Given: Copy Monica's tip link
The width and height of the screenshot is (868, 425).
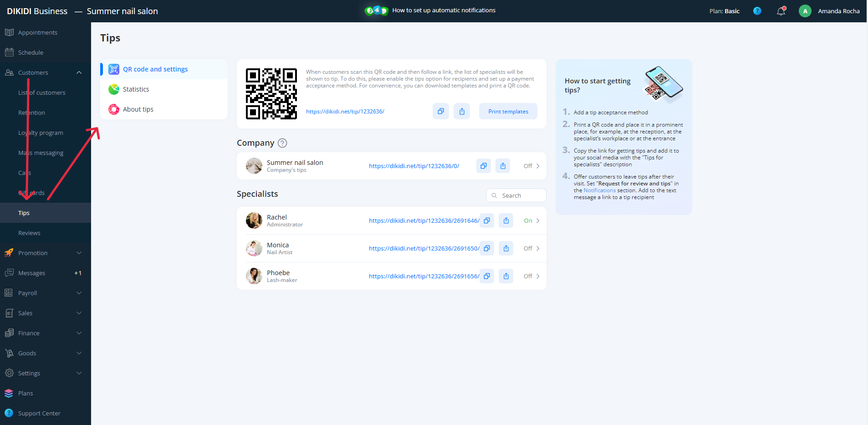Looking at the screenshot, I should 487,248.
